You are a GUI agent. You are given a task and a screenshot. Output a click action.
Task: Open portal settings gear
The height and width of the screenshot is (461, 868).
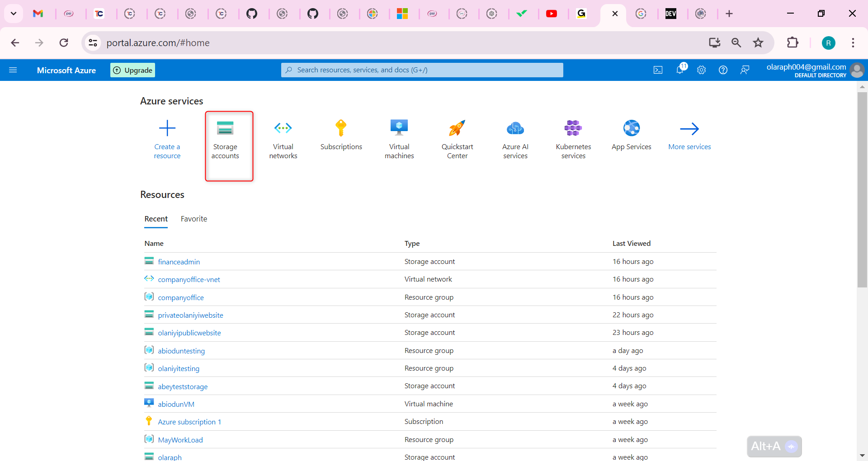pyautogui.click(x=701, y=70)
